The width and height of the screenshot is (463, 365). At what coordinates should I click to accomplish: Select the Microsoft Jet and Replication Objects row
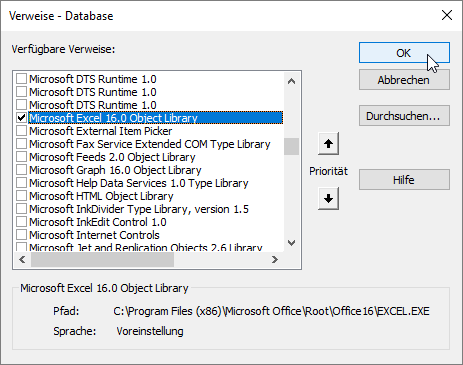[146, 247]
